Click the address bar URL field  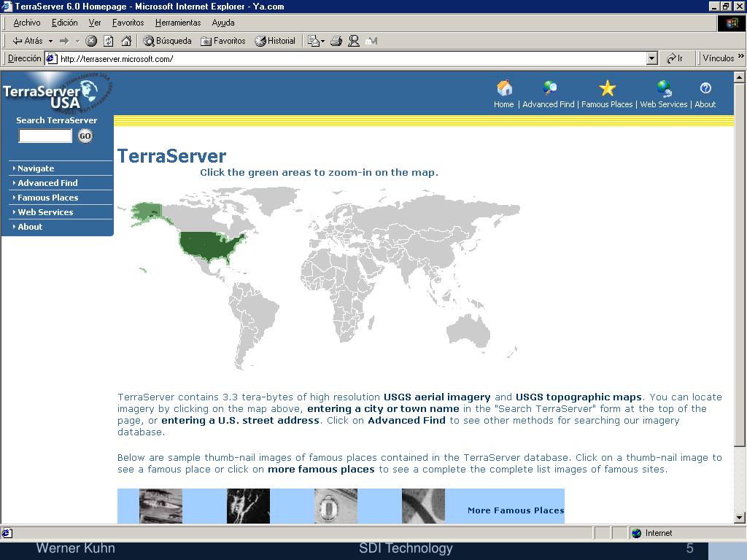352,58
